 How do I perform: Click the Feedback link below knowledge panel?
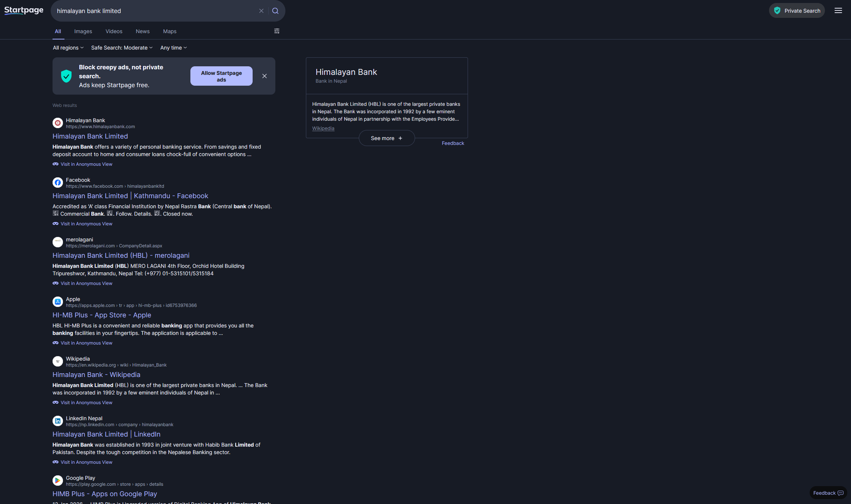453,143
